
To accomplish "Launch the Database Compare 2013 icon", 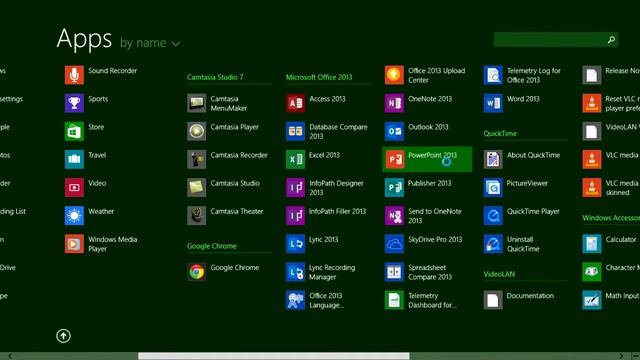I will coord(296,131).
